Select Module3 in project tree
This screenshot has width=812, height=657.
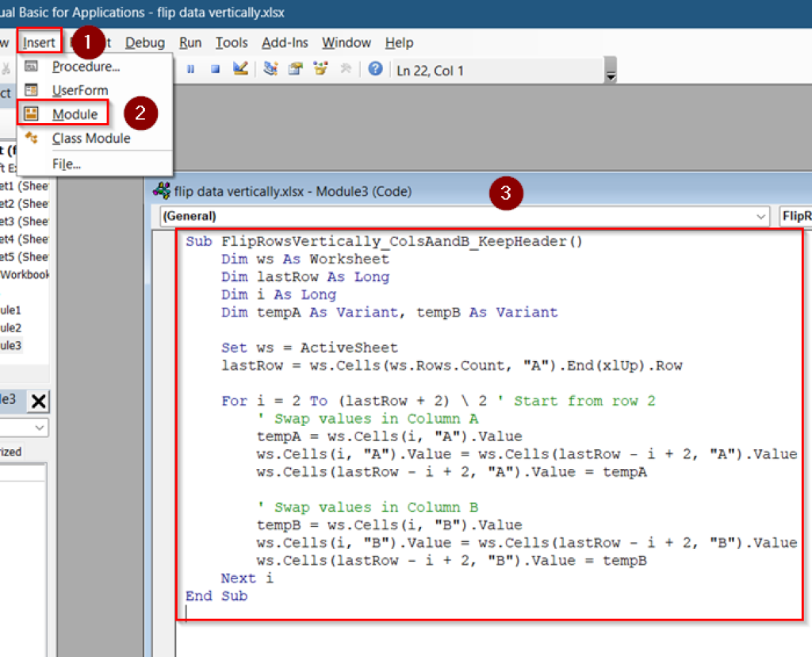(x=11, y=346)
